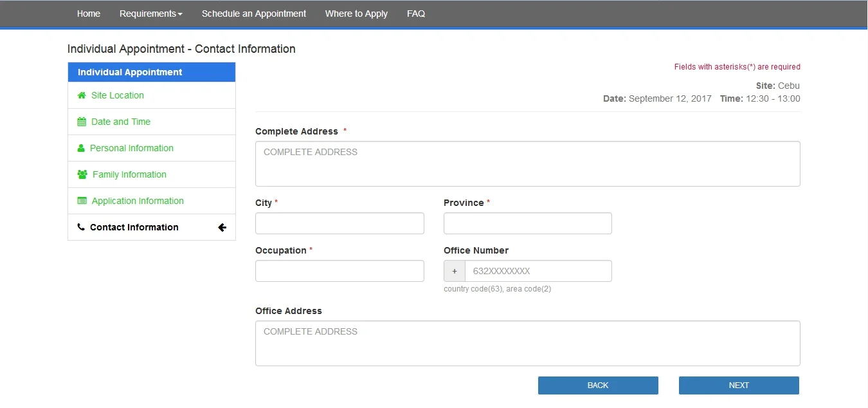Image resolution: width=868 pixels, height=408 pixels.
Task: Click the Individual Appointment sidebar header
Action: 152,72
